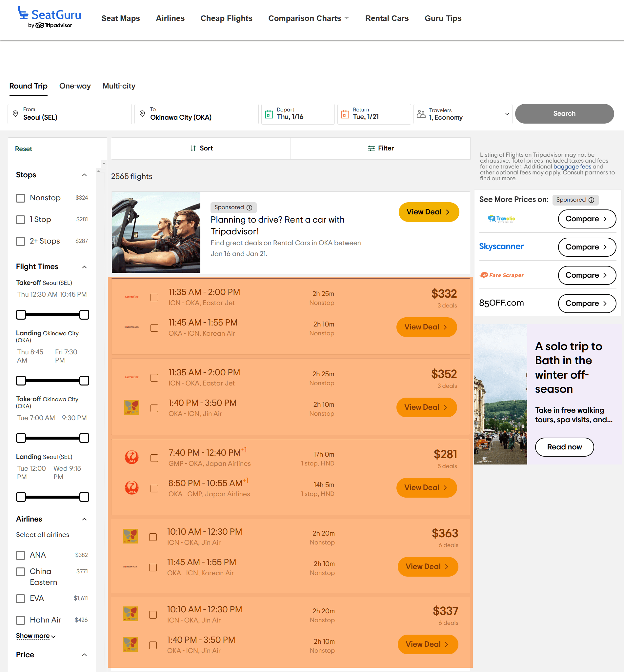Tick the ANA airline checkbox
Viewport: 624px width, 672px height.
(21, 555)
